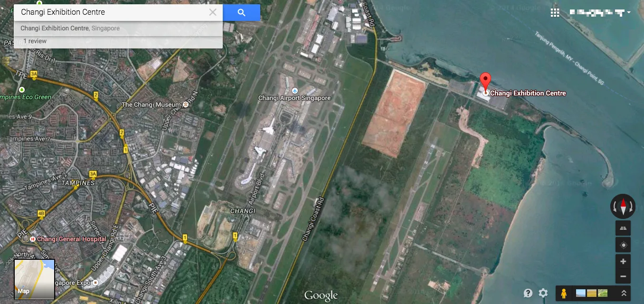
Task: Expand the imagery carousel chevrons
Action: tap(624, 294)
